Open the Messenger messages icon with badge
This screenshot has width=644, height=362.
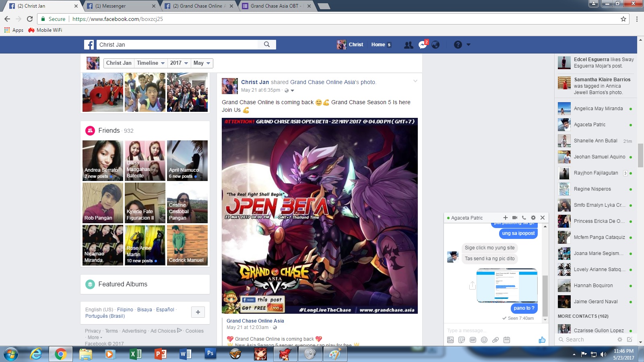[x=423, y=45]
